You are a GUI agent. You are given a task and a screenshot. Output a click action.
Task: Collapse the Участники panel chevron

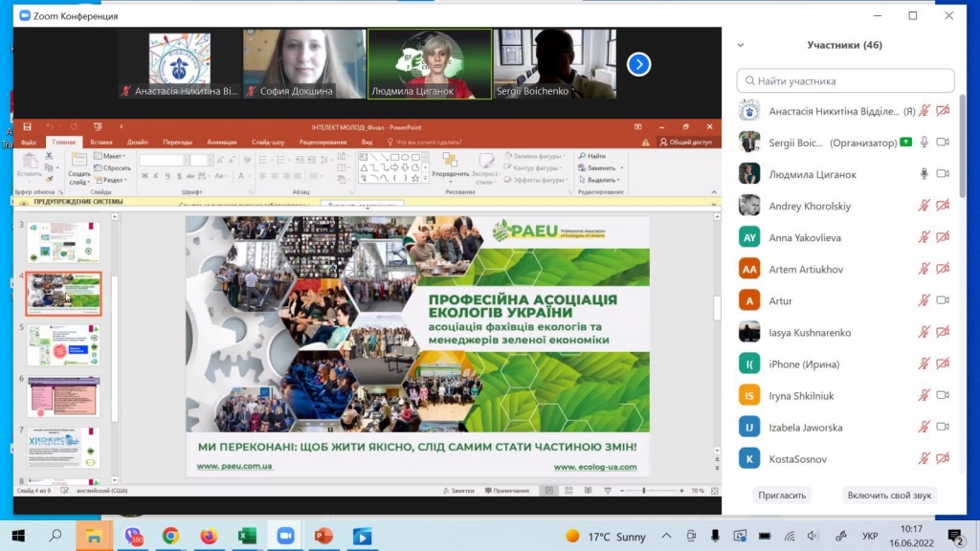click(x=741, y=45)
